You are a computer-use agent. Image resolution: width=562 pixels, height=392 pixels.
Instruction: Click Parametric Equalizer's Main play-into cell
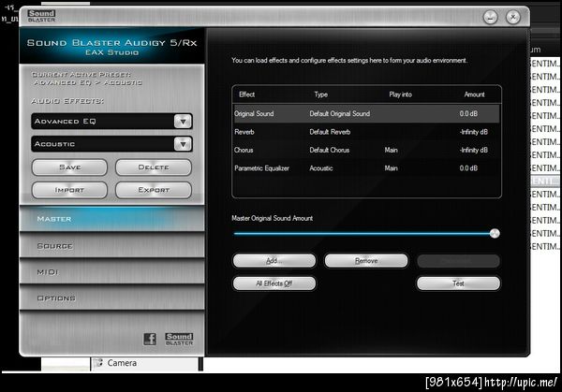(391, 168)
